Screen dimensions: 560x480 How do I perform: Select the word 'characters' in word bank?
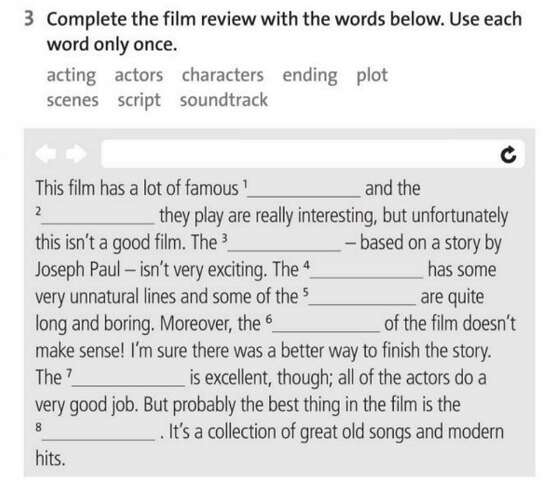[x=223, y=75]
